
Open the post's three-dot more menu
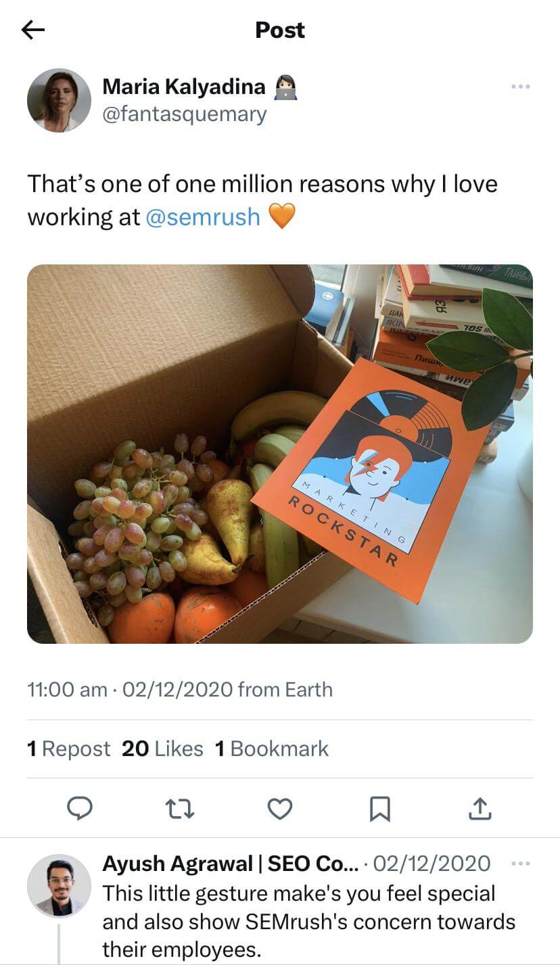520,87
